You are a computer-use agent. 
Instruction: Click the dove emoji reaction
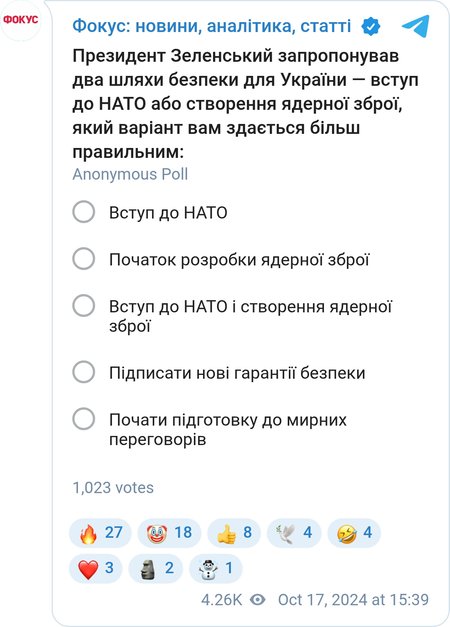(294, 533)
